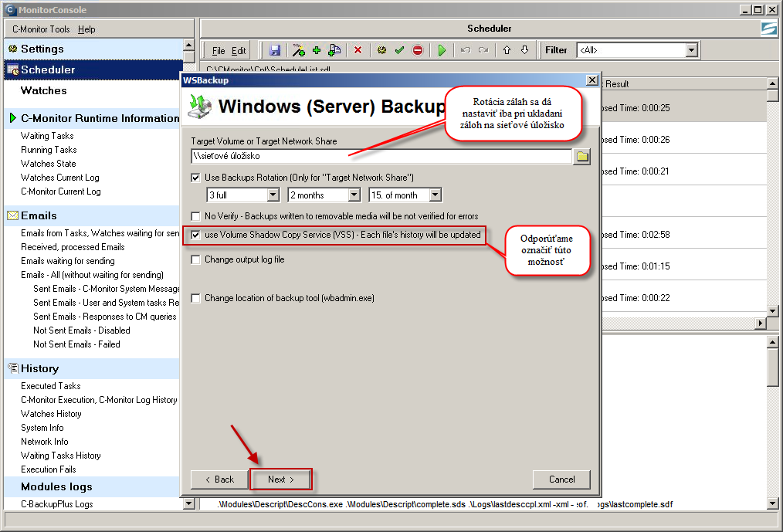Open the C-Monitor Tools menu

tap(41, 29)
